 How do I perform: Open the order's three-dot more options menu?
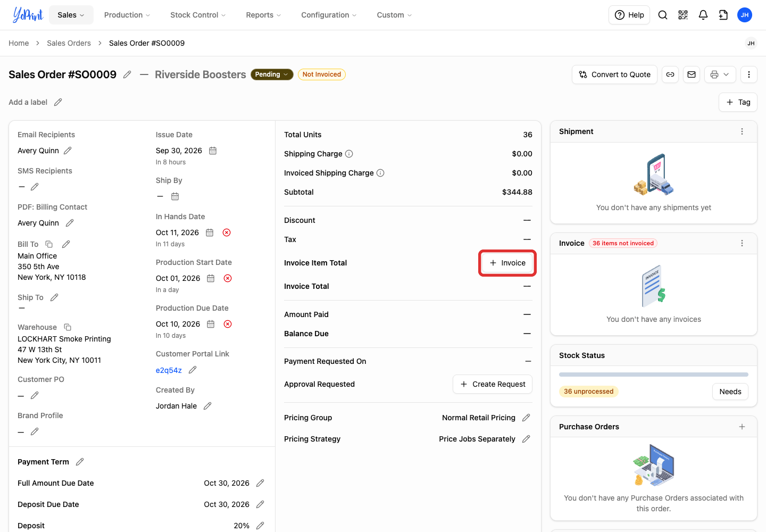pyautogui.click(x=749, y=74)
